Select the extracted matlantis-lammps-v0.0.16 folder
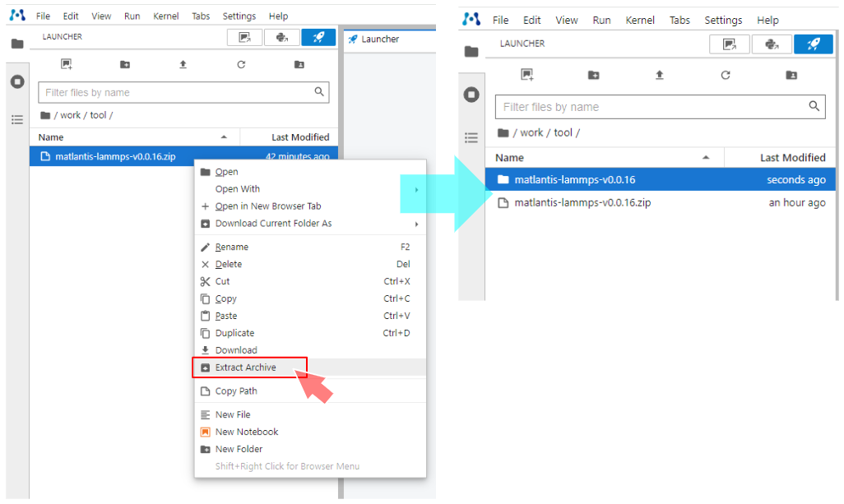The width and height of the screenshot is (844, 504). (x=574, y=179)
